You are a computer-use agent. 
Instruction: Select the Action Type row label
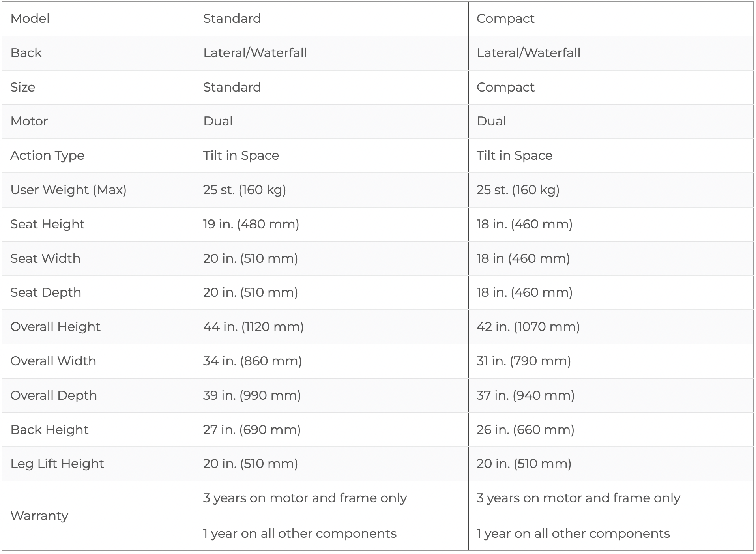pos(47,155)
